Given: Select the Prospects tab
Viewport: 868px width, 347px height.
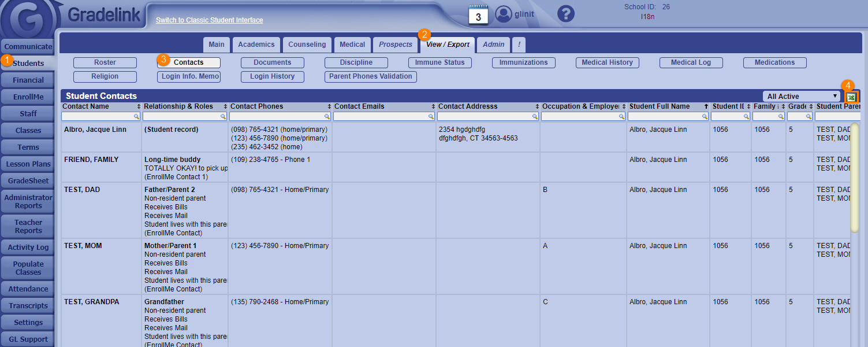Looking at the screenshot, I should (x=396, y=45).
